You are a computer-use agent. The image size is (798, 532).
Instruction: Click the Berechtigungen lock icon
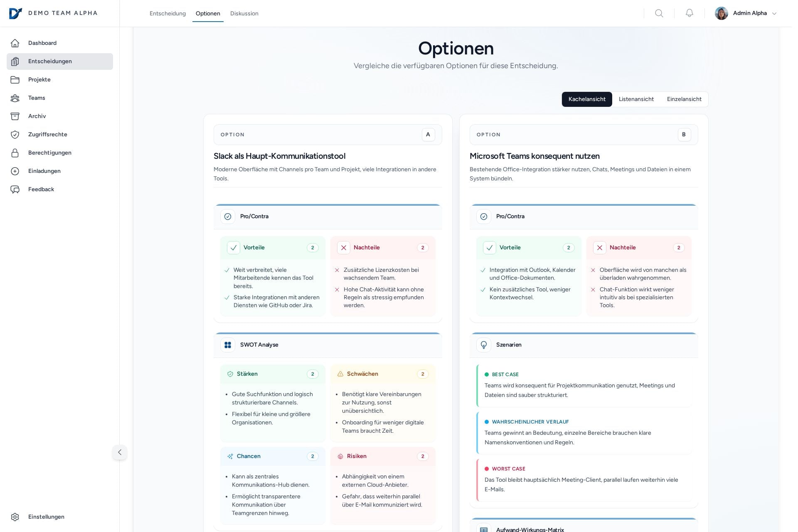coord(15,153)
